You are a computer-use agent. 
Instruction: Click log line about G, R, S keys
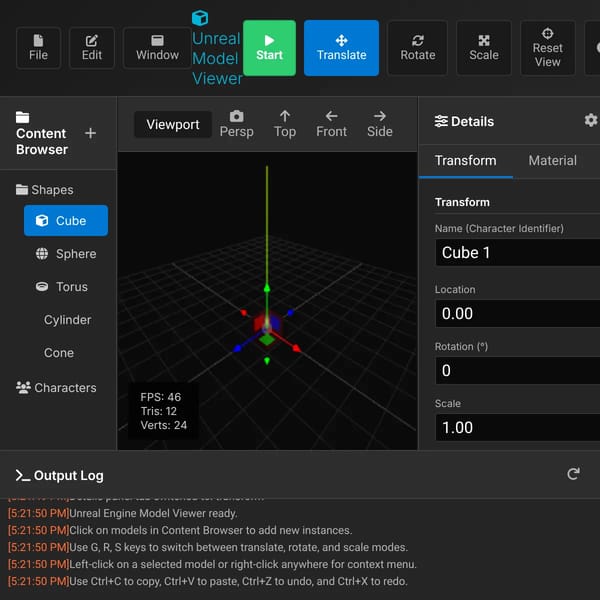point(238,547)
